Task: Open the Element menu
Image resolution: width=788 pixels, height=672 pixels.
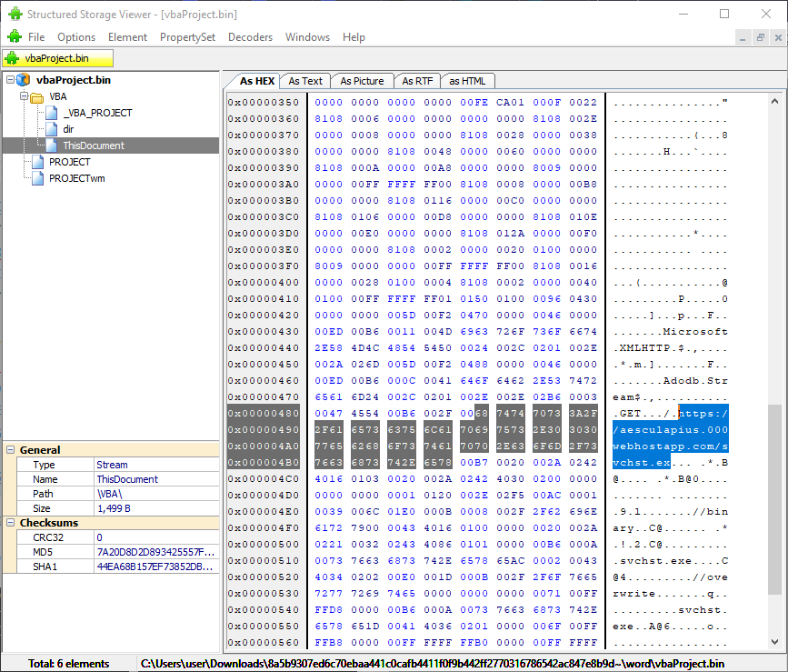Action: tap(127, 37)
